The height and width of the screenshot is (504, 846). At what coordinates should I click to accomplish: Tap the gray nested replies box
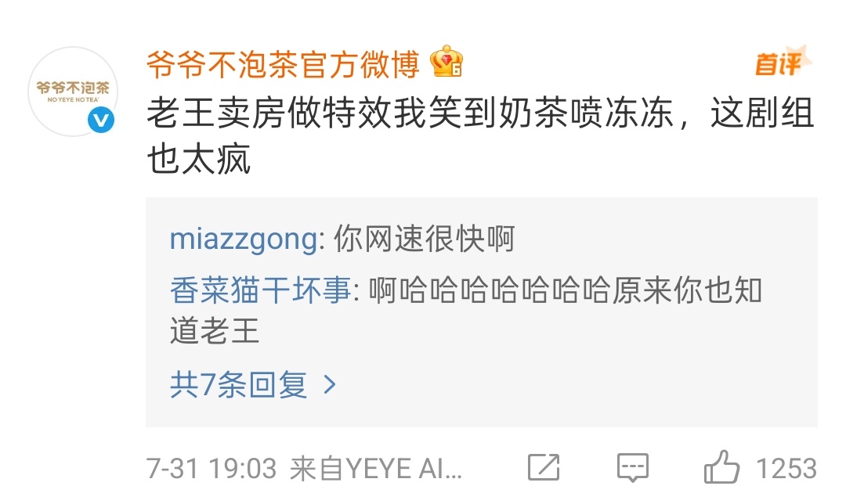click(x=481, y=312)
